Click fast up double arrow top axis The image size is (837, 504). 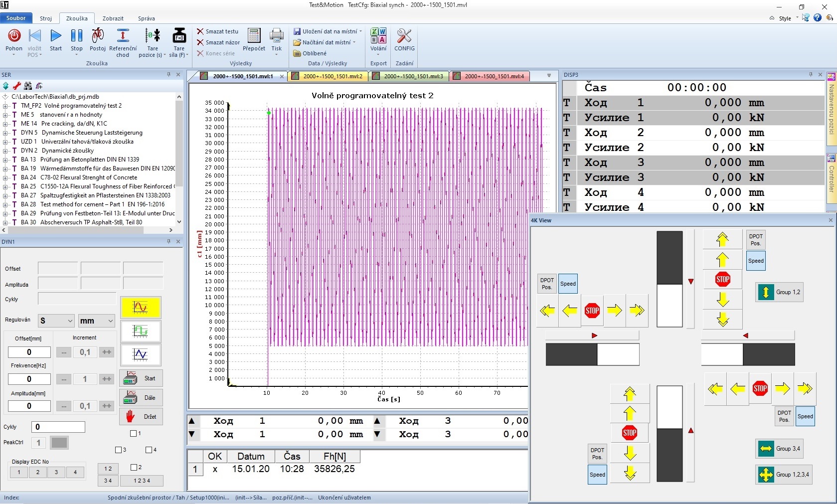722,240
